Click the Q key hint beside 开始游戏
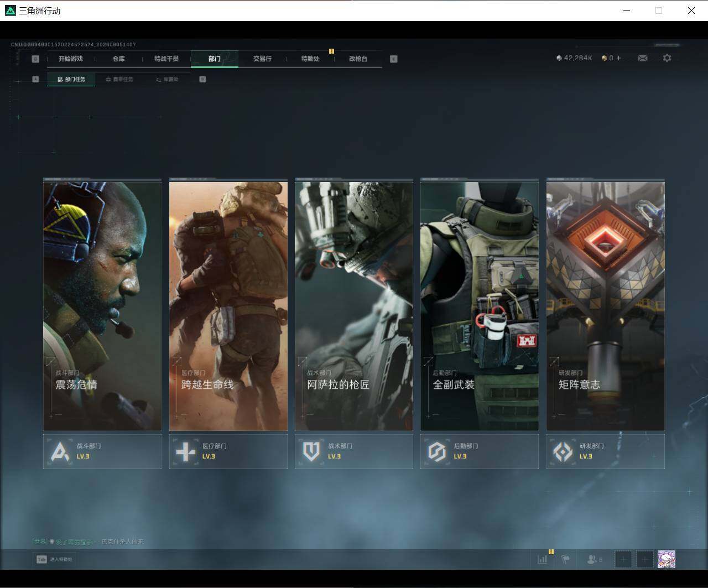 pos(35,59)
